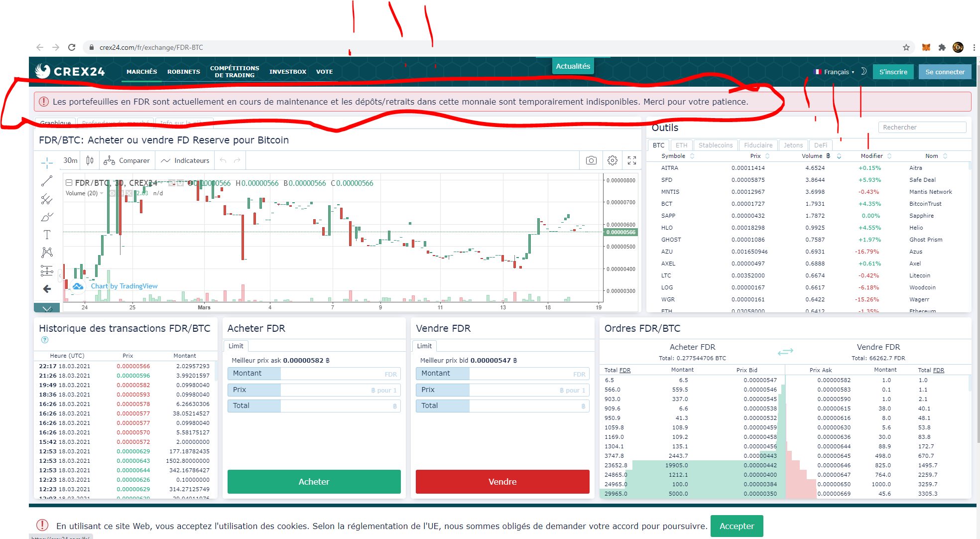The height and width of the screenshot is (539, 980).
Task: Sort market list by Nom
Action: coord(936,156)
